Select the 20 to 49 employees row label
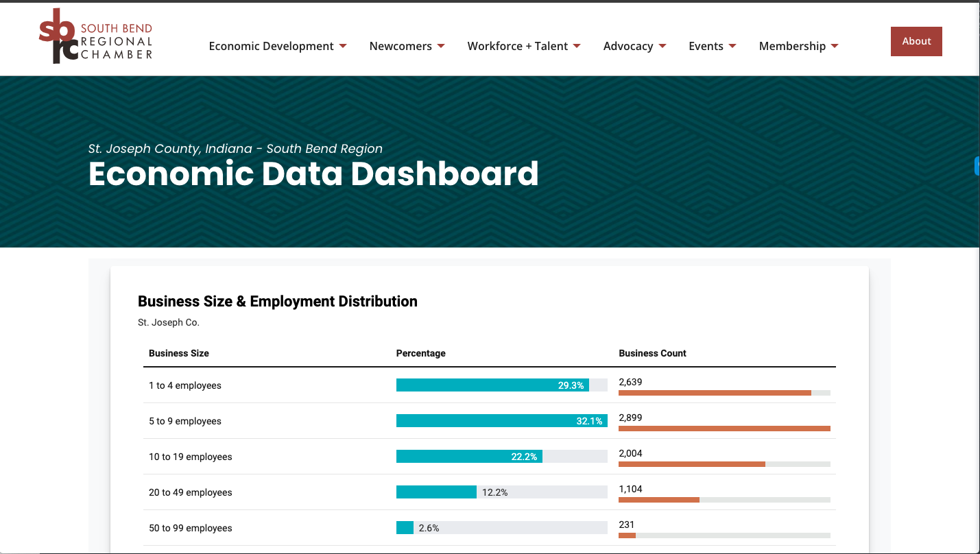This screenshot has width=980, height=554. click(x=191, y=492)
